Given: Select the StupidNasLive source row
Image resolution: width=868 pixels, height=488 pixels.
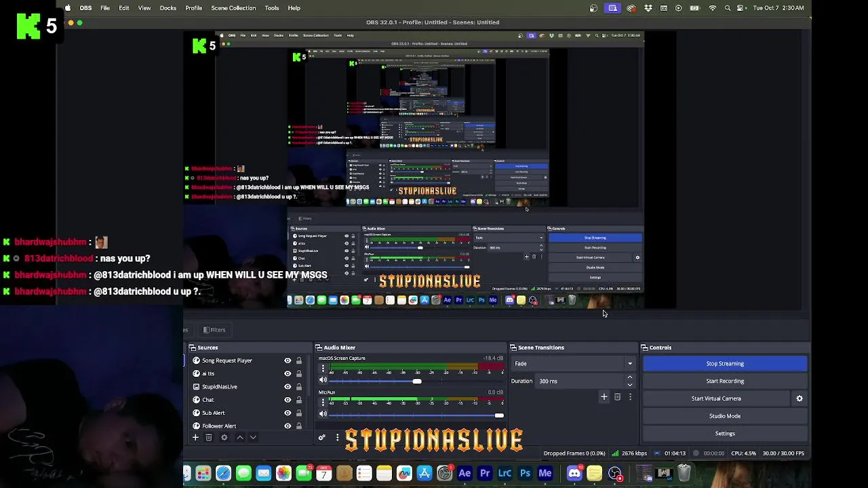Looking at the screenshot, I should [247, 386].
